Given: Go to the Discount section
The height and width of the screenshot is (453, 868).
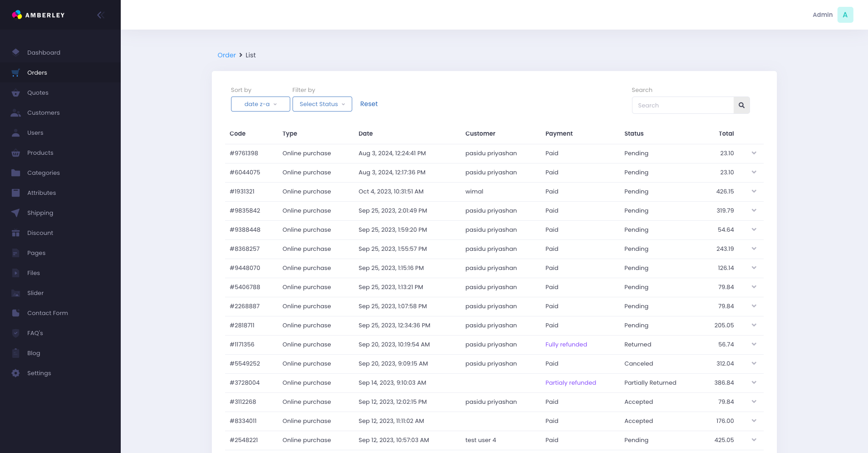Looking at the screenshot, I should click(x=40, y=233).
